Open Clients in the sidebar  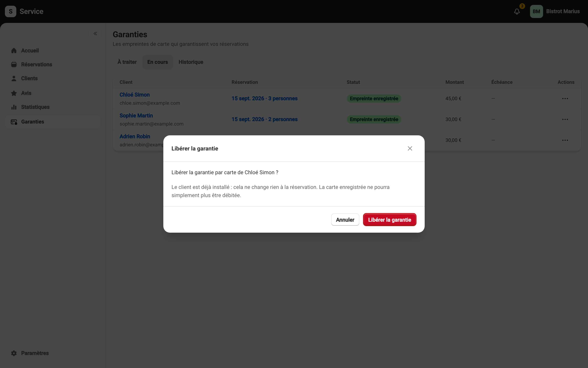pyautogui.click(x=53, y=78)
